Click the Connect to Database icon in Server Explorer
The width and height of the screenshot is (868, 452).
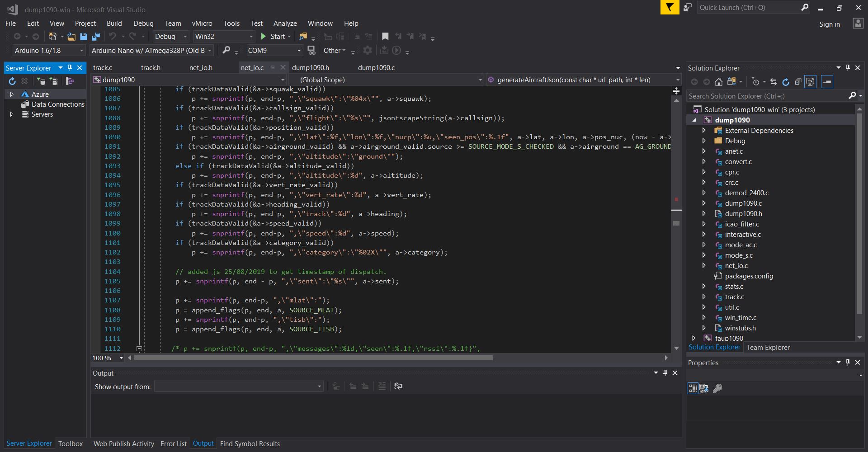click(41, 81)
